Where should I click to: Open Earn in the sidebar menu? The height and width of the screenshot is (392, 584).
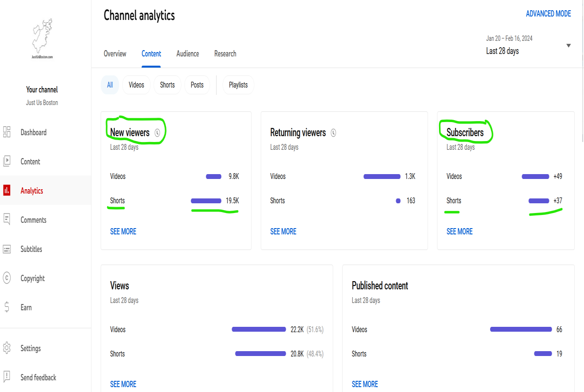coord(26,307)
